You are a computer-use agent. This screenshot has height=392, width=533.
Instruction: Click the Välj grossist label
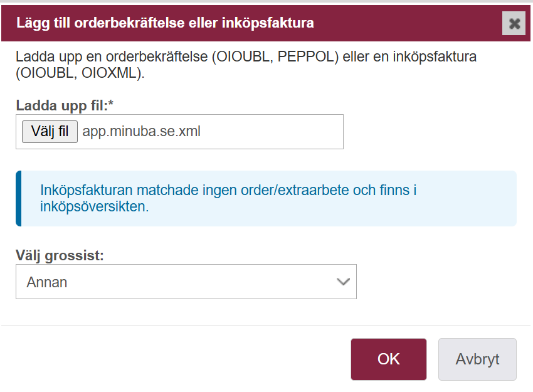click(60, 255)
